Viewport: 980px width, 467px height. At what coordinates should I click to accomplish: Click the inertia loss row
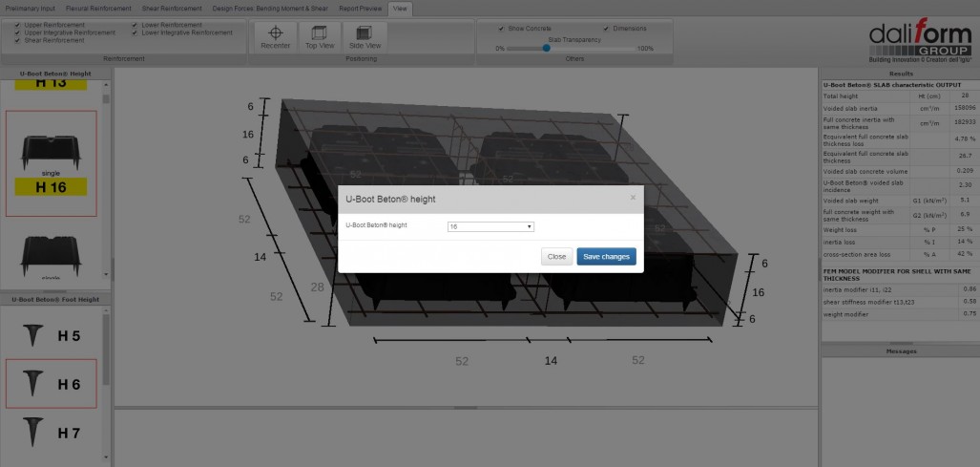pos(900,242)
